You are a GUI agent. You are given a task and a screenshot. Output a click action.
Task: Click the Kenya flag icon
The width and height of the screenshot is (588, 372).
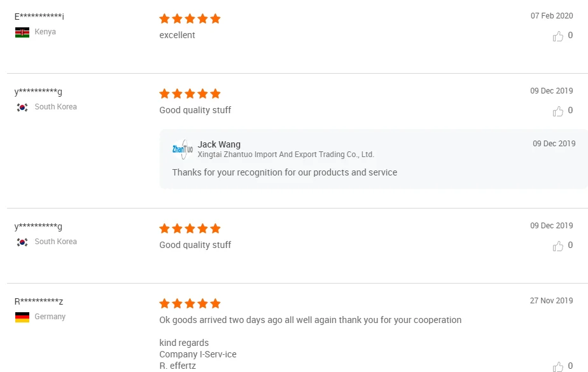[22, 32]
